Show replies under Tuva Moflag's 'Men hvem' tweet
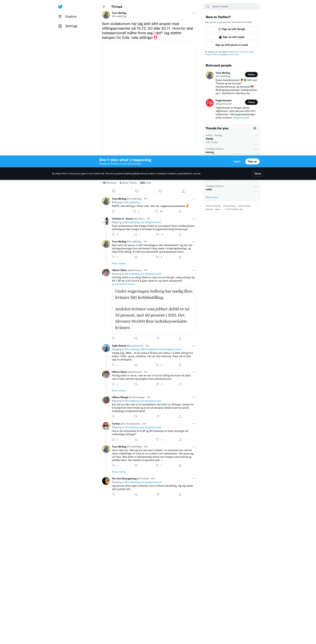Viewport: 316px width, 644px height. pos(119,264)
